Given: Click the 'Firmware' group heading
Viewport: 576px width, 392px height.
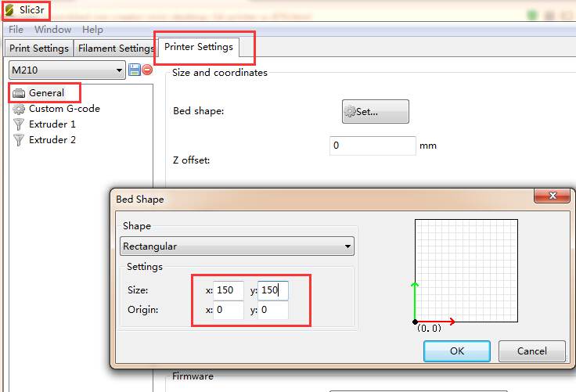Looking at the screenshot, I should (193, 376).
